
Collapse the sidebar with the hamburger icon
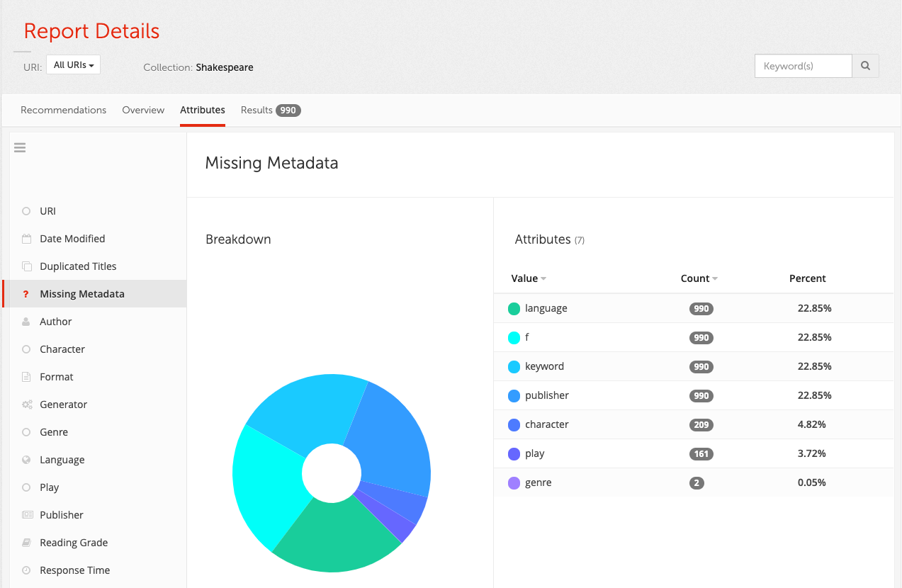(x=19, y=147)
